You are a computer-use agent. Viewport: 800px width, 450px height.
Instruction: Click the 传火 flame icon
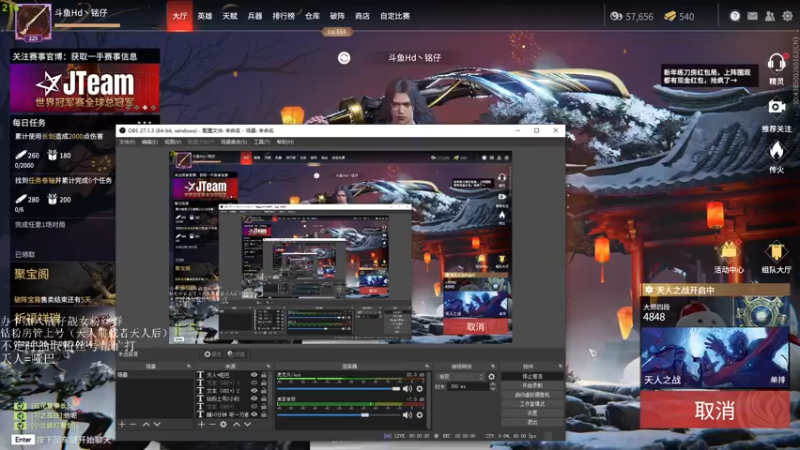pyautogui.click(x=777, y=152)
